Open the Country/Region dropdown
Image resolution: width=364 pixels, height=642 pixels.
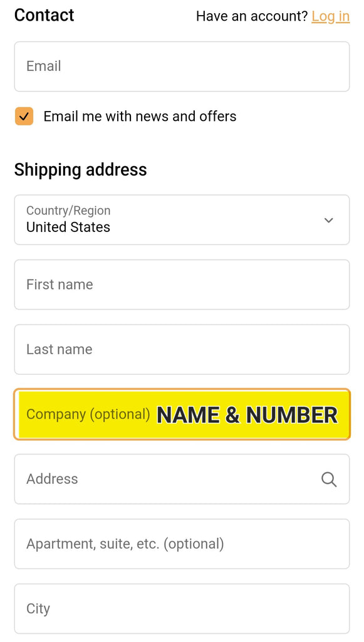coord(182,220)
